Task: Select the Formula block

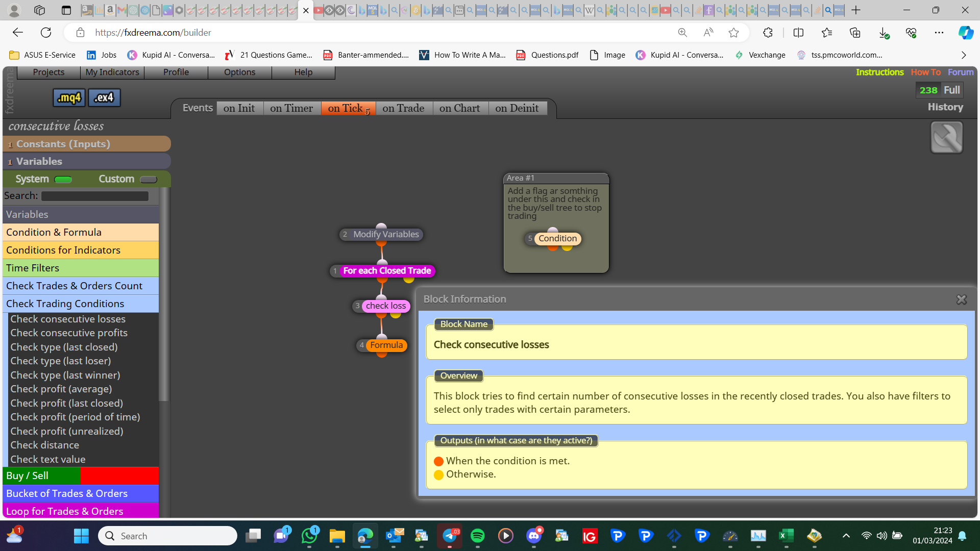Action: tap(386, 345)
